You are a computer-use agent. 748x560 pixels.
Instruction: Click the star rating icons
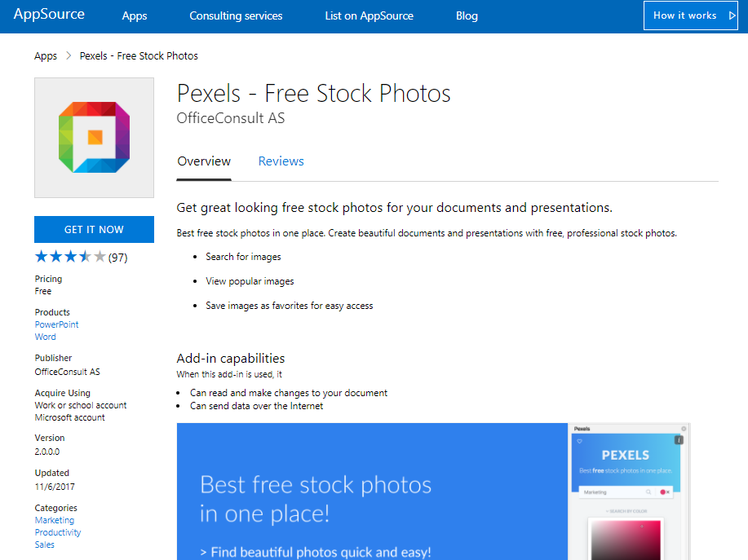click(70, 258)
